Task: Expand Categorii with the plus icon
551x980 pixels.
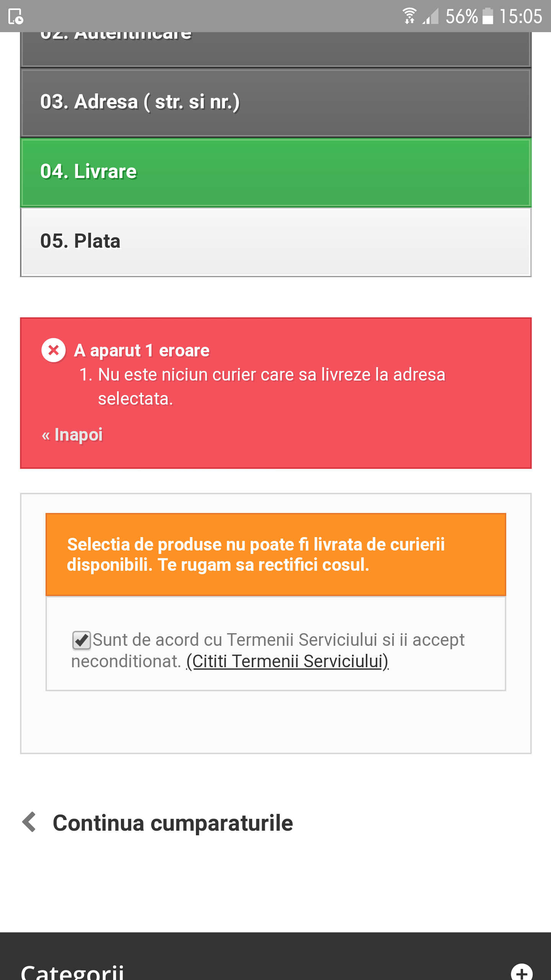Action: pos(522,972)
